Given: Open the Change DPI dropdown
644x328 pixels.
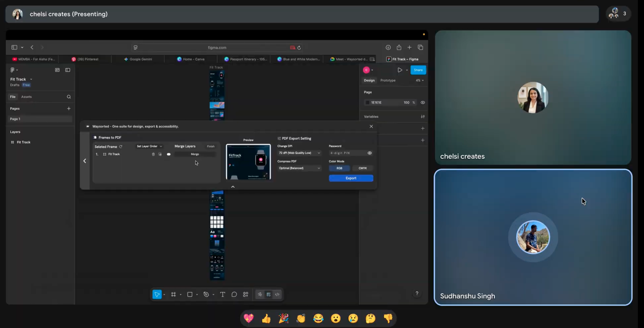Looking at the screenshot, I should coord(299,153).
